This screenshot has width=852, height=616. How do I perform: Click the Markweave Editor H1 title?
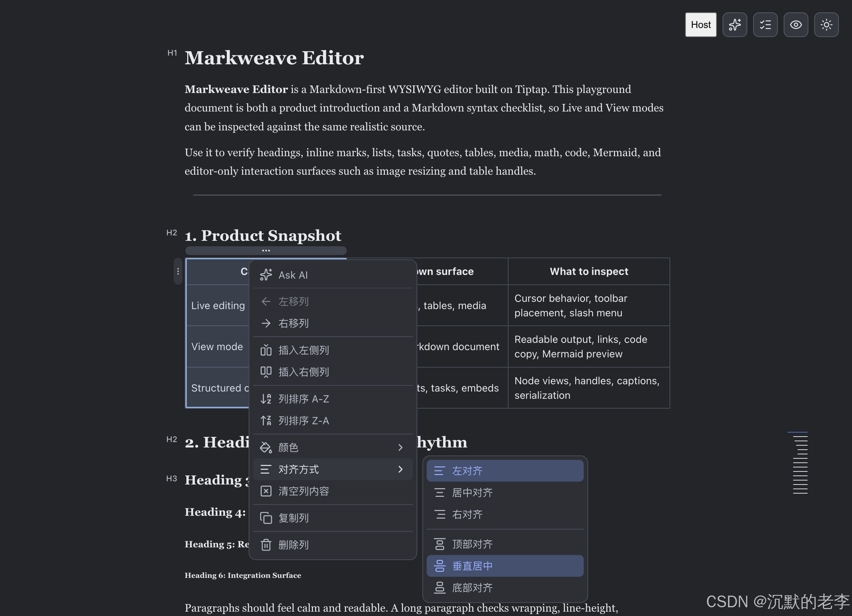click(x=274, y=58)
